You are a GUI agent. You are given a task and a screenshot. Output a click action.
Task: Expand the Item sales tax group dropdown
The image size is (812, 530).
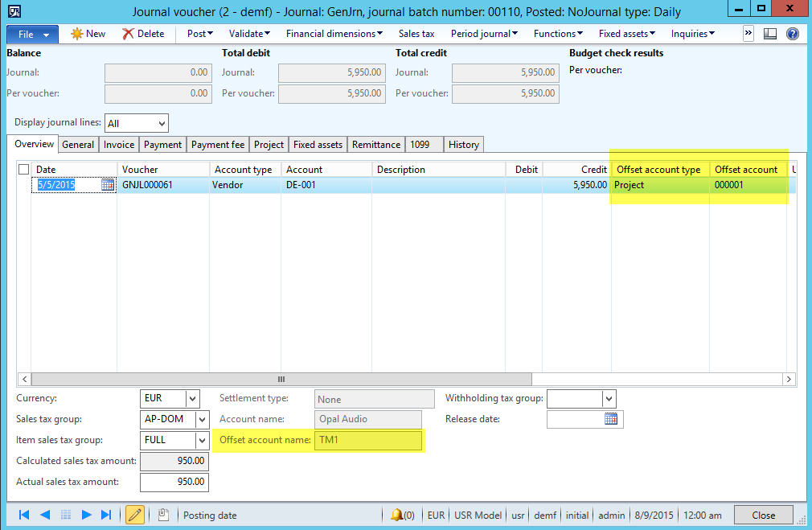click(x=202, y=440)
